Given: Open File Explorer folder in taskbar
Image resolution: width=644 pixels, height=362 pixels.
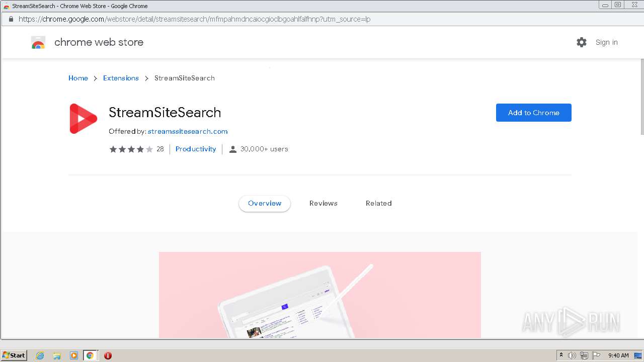Looking at the screenshot, I should coord(57,355).
